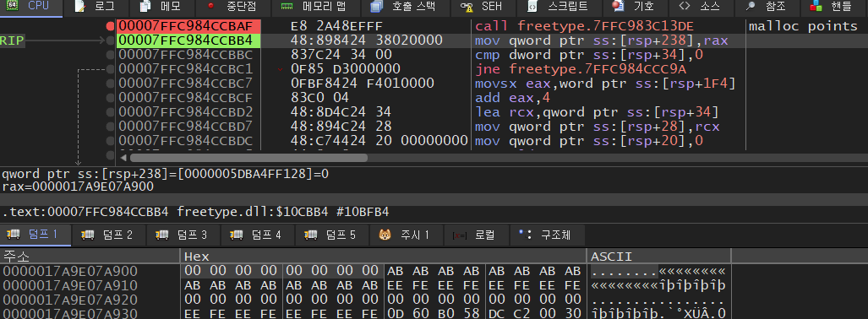868x319 pixels.
Task: Select the jne freetype.7FFC984CCC9A instruction
Action: pyautogui.click(x=581, y=69)
